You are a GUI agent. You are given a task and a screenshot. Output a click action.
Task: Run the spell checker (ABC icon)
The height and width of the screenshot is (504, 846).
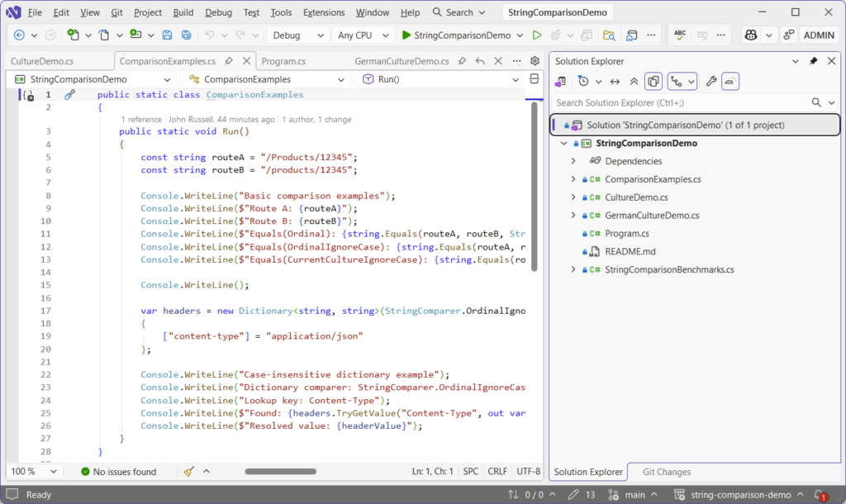point(680,35)
